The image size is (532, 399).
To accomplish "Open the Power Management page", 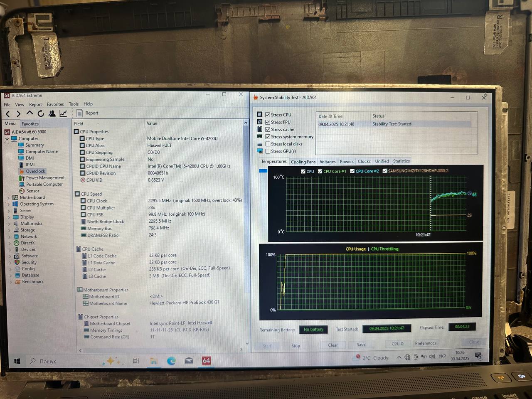I will pos(45,177).
